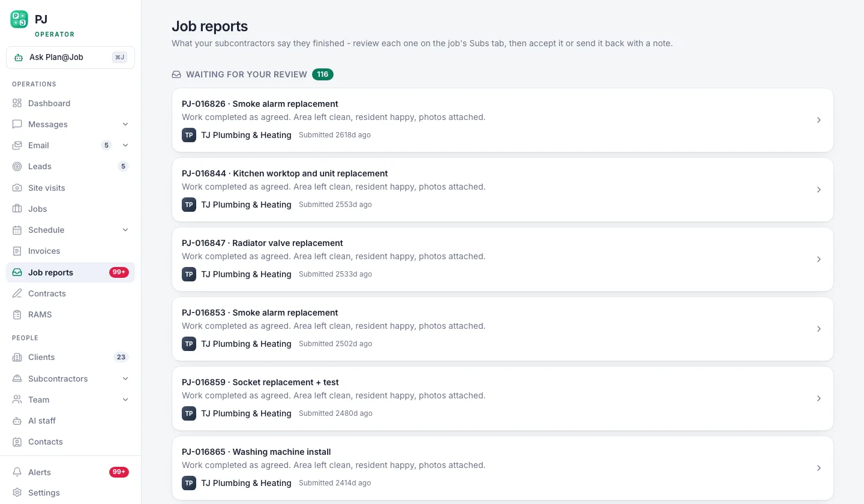Open the Dashboard grid icon

coord(17,103)
